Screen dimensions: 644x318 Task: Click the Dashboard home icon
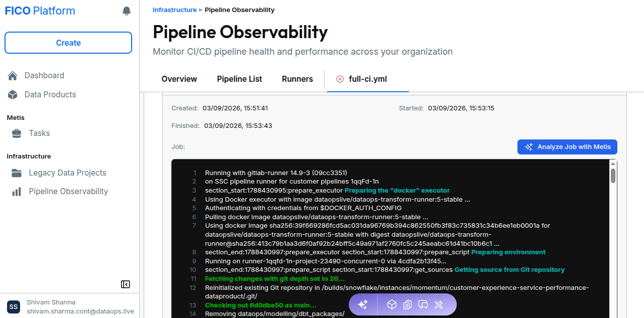coord(13,76)
